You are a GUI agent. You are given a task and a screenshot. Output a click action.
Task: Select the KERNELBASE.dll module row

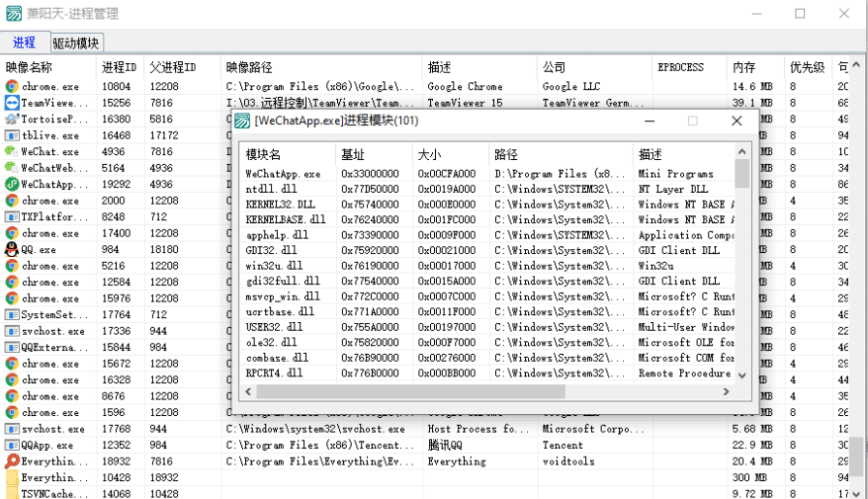(487, 219)
